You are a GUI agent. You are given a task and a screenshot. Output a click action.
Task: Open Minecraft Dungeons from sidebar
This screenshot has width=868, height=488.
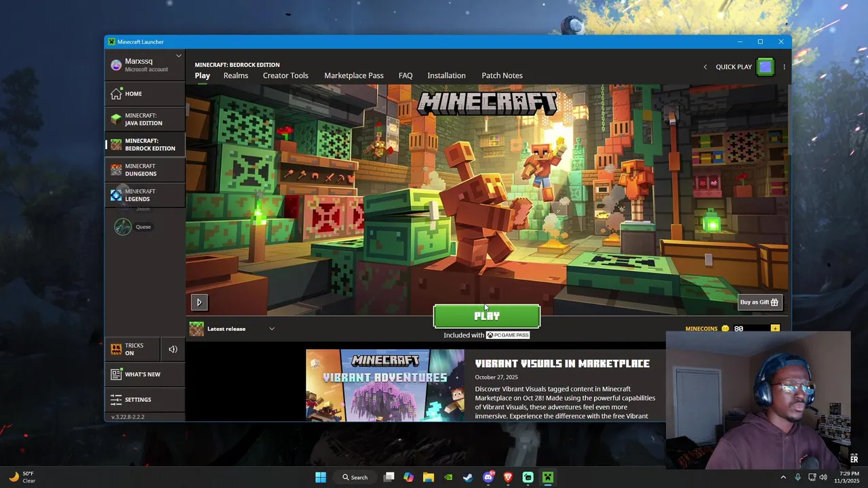(144, 169)
